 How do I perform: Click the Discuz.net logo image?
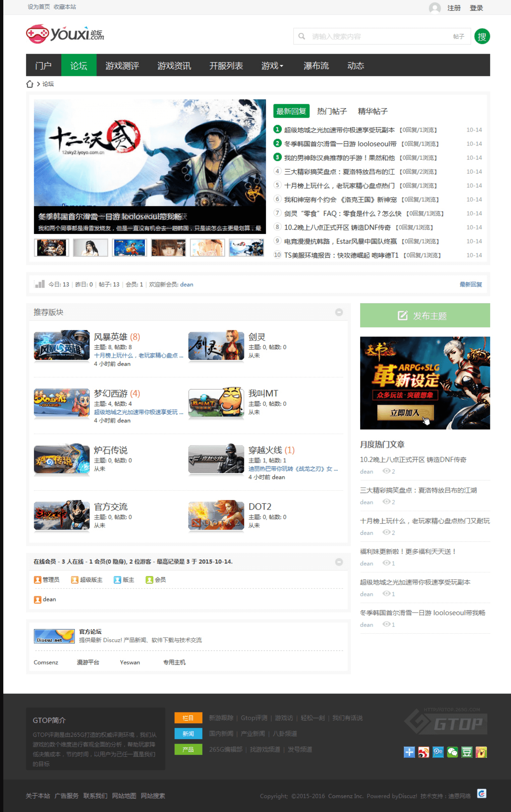(54, 636)
